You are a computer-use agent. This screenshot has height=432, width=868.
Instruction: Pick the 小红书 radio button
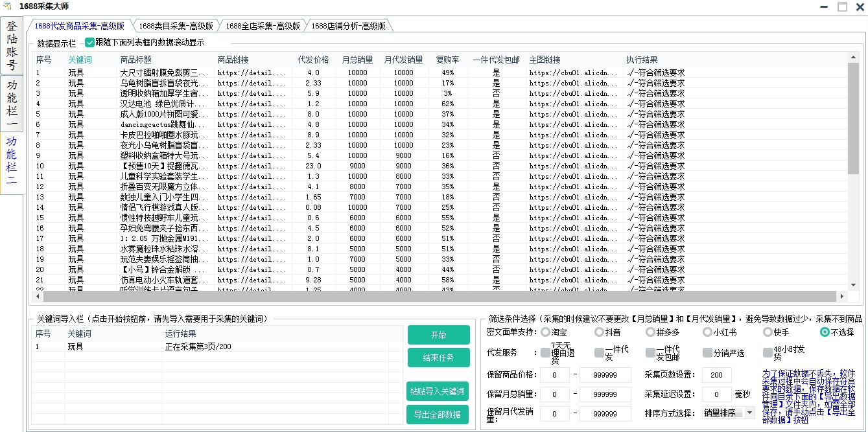[707, 332]
